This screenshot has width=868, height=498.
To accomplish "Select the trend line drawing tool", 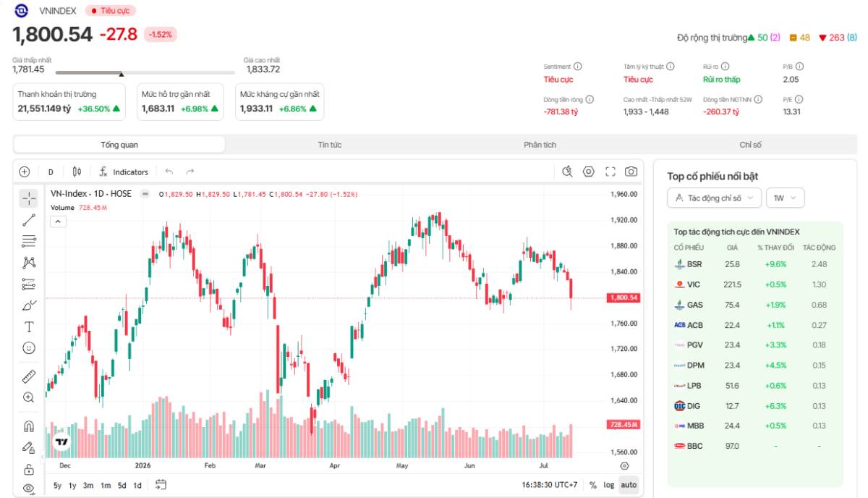I will 29,220.
